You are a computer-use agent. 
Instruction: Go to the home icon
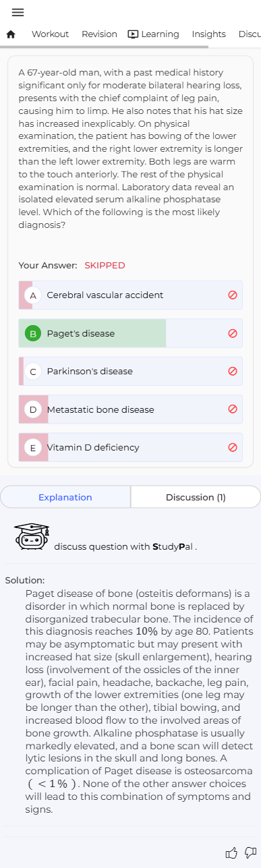(x=11, y=34)
